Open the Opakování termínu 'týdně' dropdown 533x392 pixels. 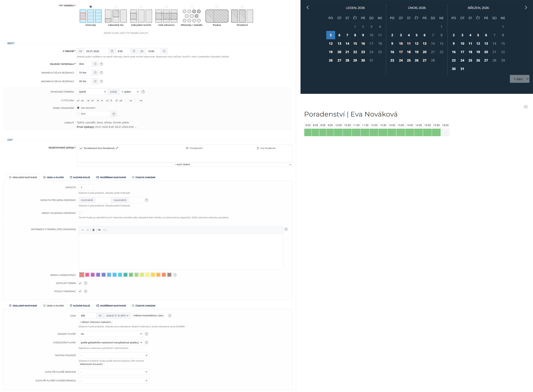(92, 92)
